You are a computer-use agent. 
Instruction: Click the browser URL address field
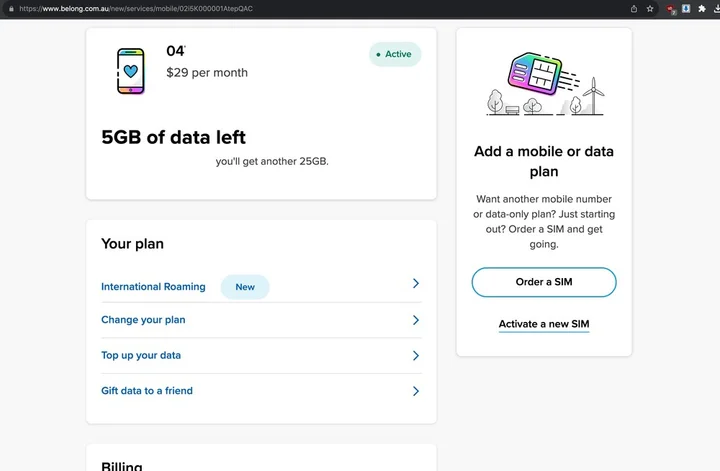(300, 8)
